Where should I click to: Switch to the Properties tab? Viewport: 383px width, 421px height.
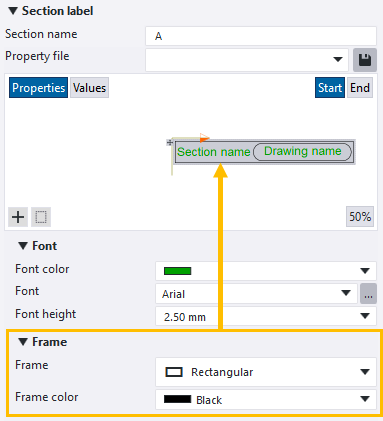38,88
